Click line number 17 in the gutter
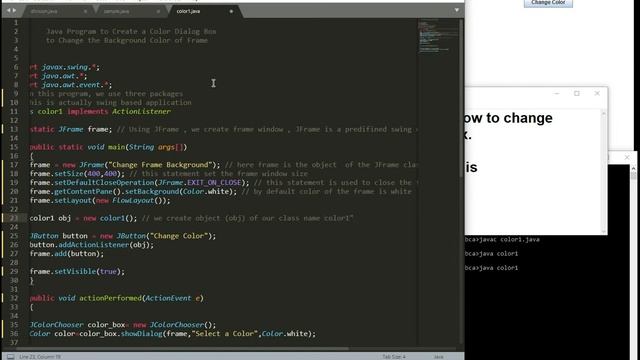Screen dimensions: 640x360 click(14, 165)
